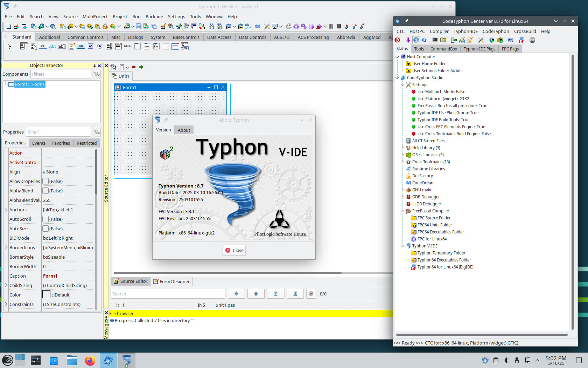588x368 pixels.
Task: Click the folder search icon in CodeTyphon Center
Action: [x=443, y=40]
